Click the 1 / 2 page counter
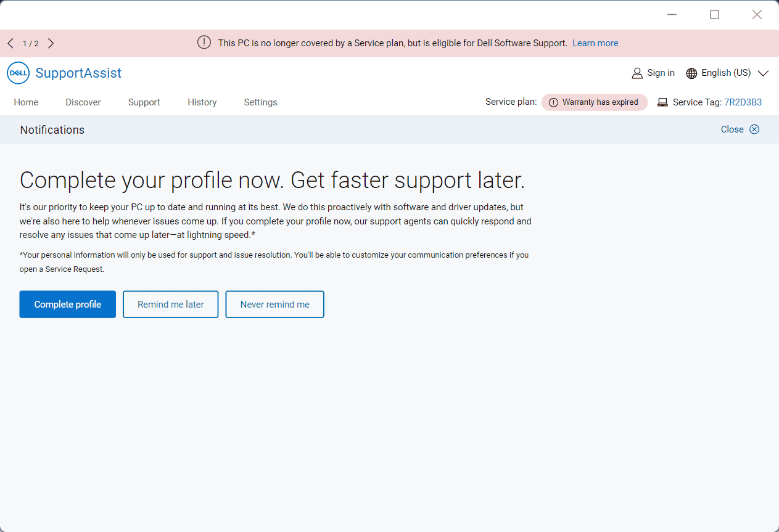This screenshot has height=532, width=779. click(31, 43)
